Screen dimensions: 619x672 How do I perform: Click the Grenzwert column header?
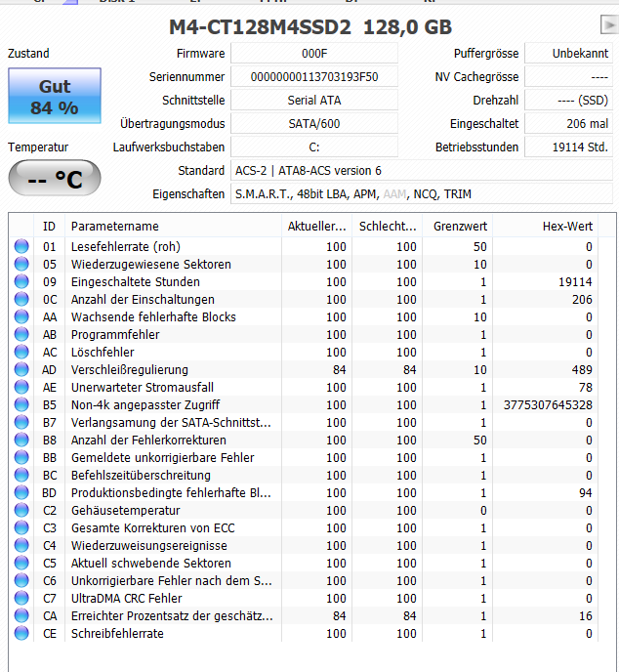coord(458,226)
